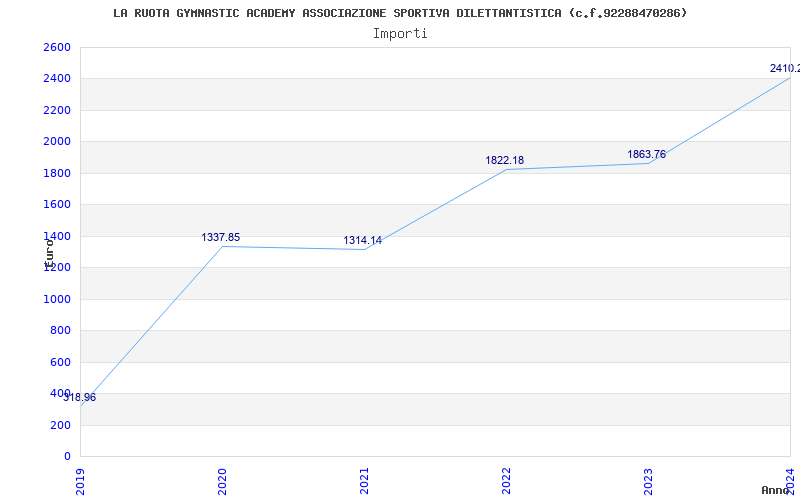Click the 800 y-axis value
Viewport: 800px width, 500px height.
[60, 331]
